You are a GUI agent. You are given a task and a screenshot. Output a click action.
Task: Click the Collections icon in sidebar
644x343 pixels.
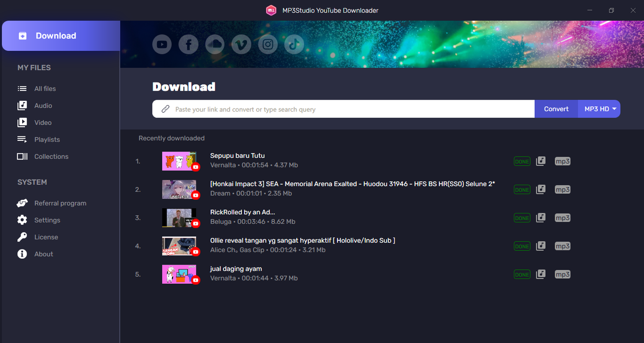22,156
